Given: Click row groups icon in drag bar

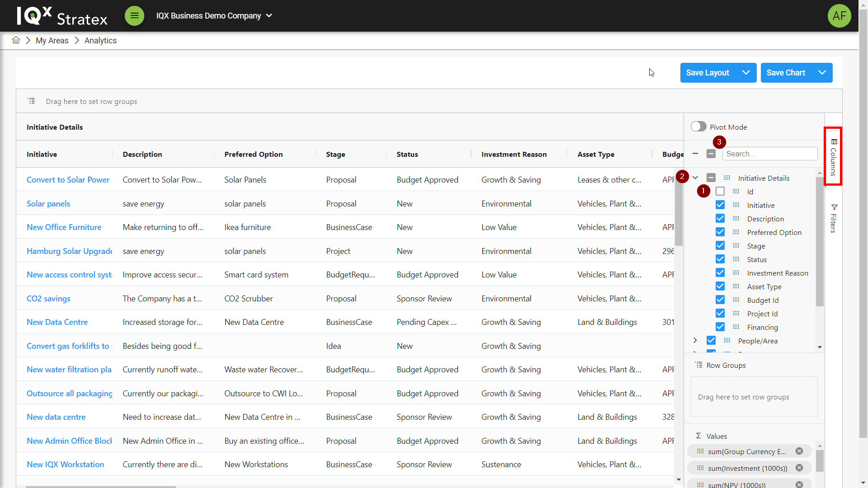Looking at the screenshot, I should 31,101.
